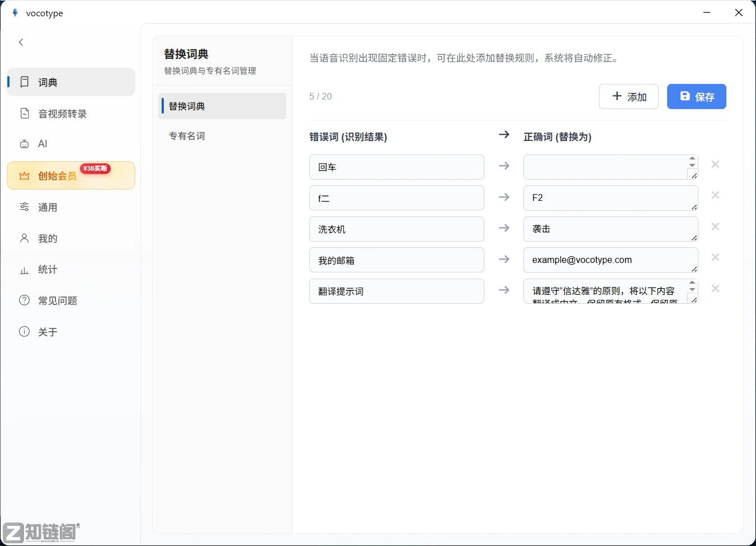Screen dimensions: 756x546
Task: Open the 通用 general settings
Action: (71, 207)
